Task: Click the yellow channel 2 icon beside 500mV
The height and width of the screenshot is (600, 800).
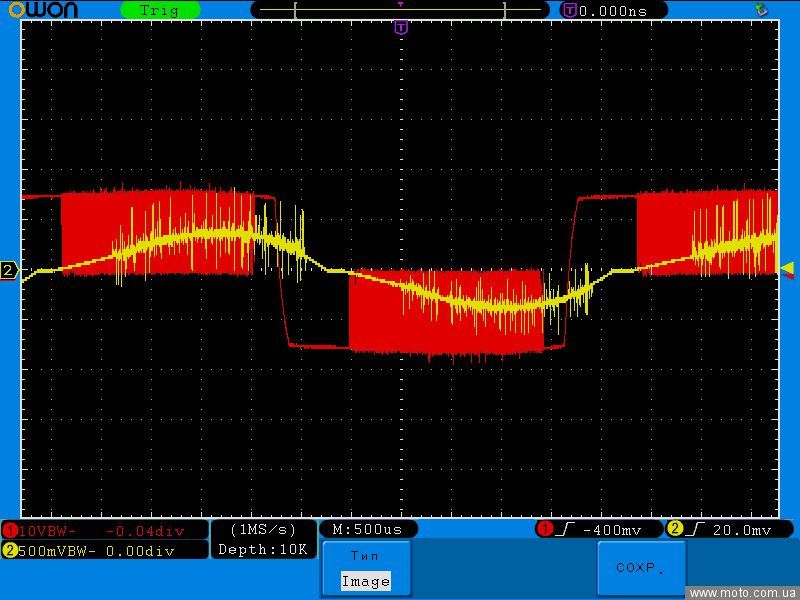Action: click(10, 550)
